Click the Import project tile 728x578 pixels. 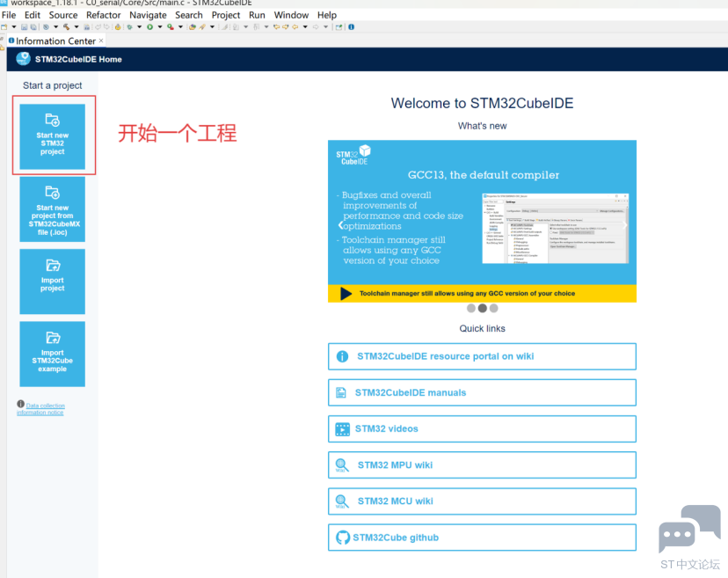coord(53,281)
